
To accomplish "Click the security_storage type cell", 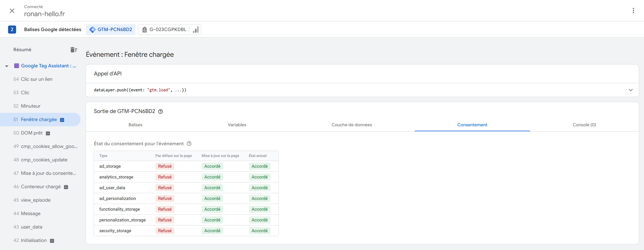I will point(115,231).
